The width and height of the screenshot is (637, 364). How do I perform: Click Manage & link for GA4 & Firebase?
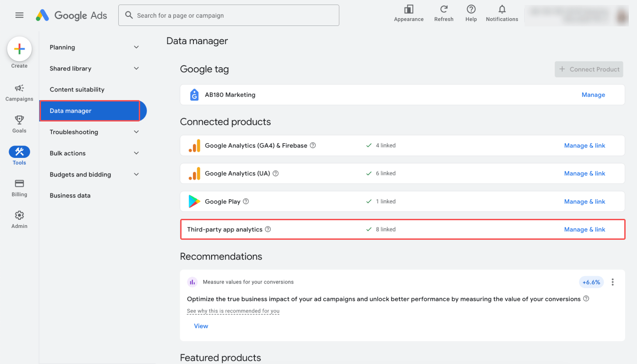[585, 146]
